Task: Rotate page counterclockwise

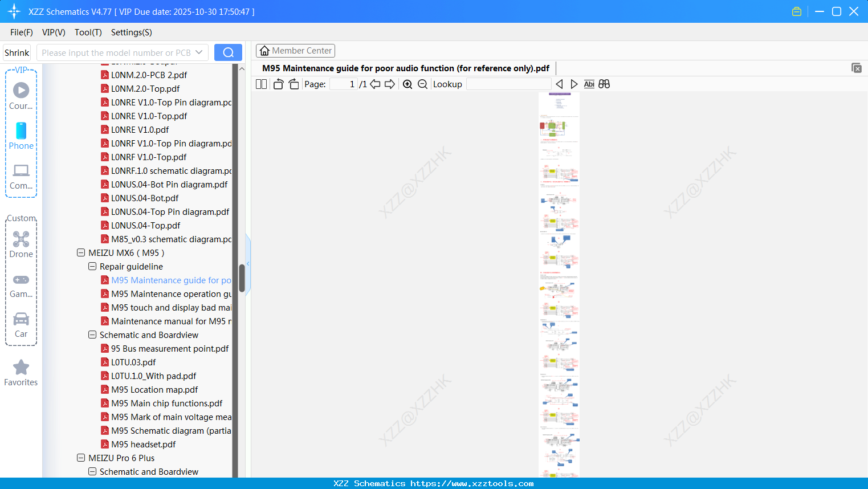Action: click(279, 84)
